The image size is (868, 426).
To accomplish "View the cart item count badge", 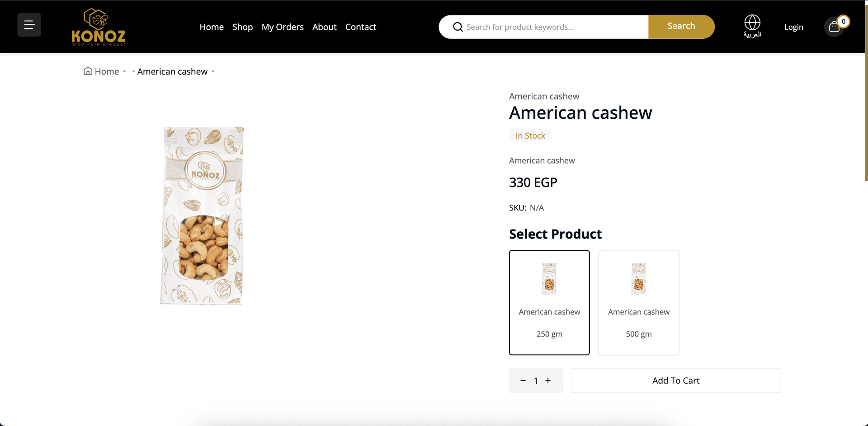I will [x=843, y=21].
